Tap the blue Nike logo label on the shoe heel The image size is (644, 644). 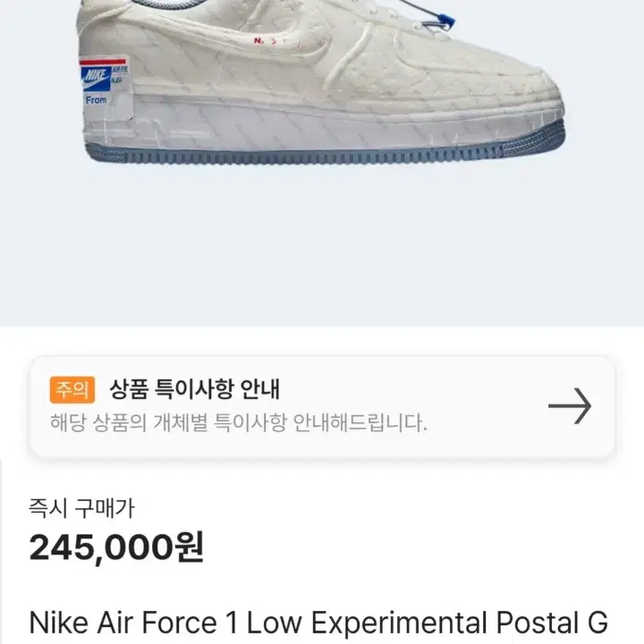(x=96, y=78)
